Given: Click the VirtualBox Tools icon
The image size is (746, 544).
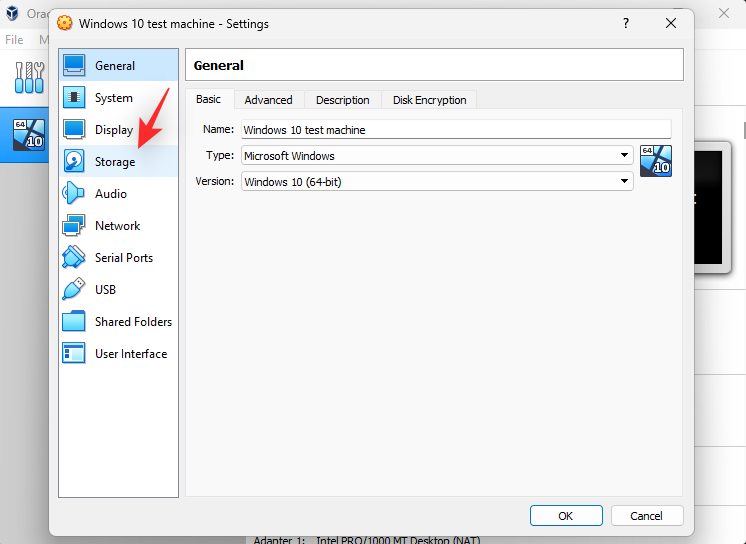Looking at the screenshot, I should pos(29,77).
